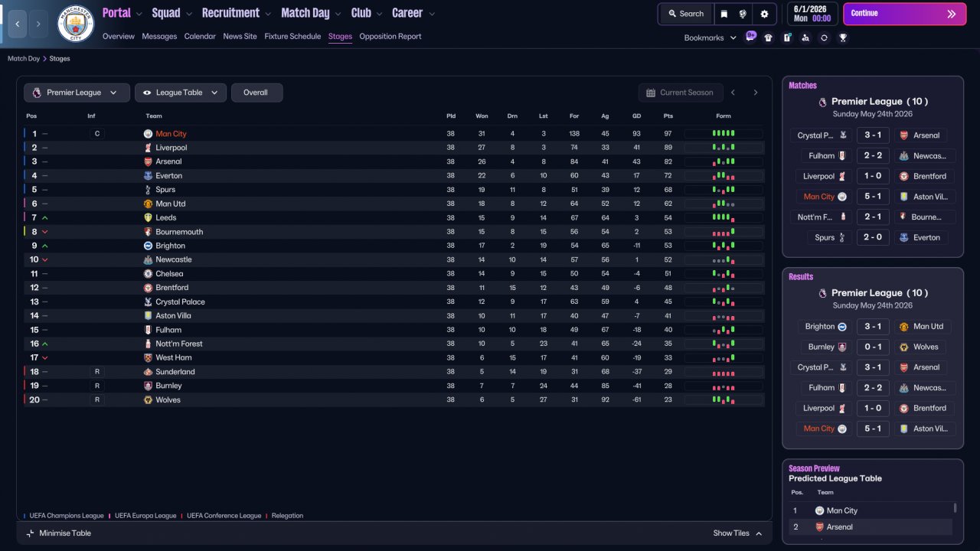The width and height of the screenshot is (980, 551).
Task: Go to the previous season arrow
Action: pos(733,93)
